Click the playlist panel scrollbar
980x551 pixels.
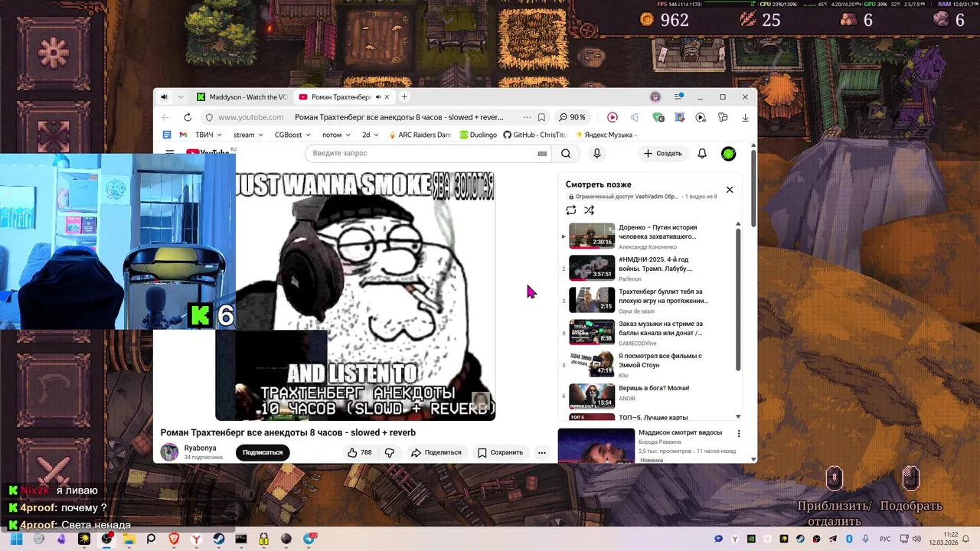(x=738, y=298)
